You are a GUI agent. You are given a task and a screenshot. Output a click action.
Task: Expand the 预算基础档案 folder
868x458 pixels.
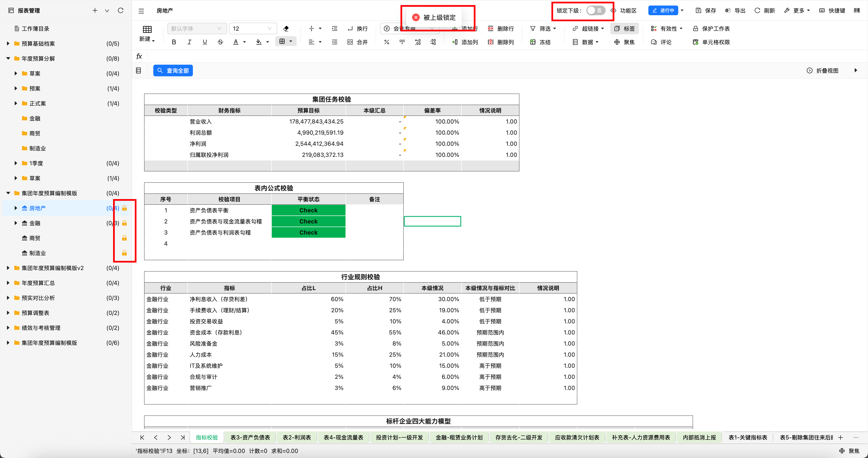pos(8,43)
